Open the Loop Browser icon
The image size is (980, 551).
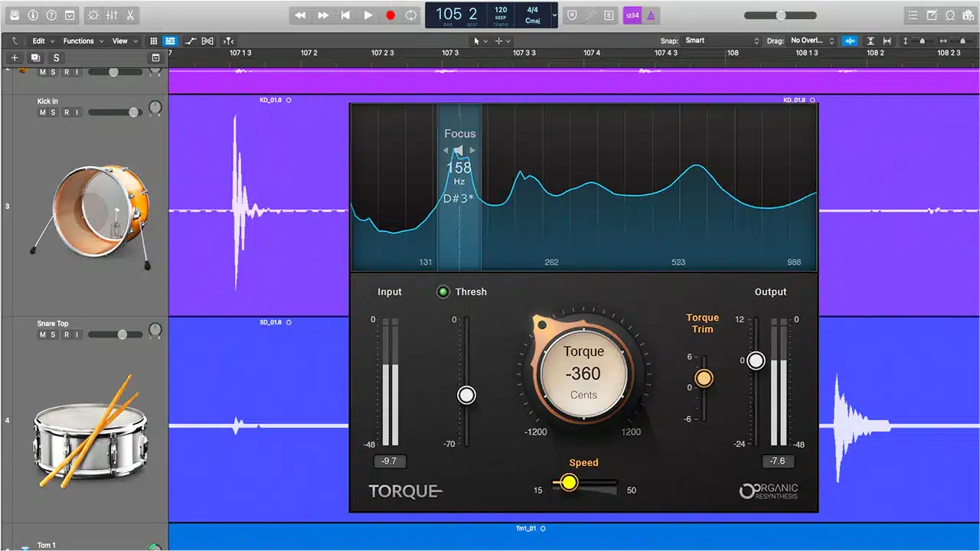pyautogui.click(x=950, y=15)
